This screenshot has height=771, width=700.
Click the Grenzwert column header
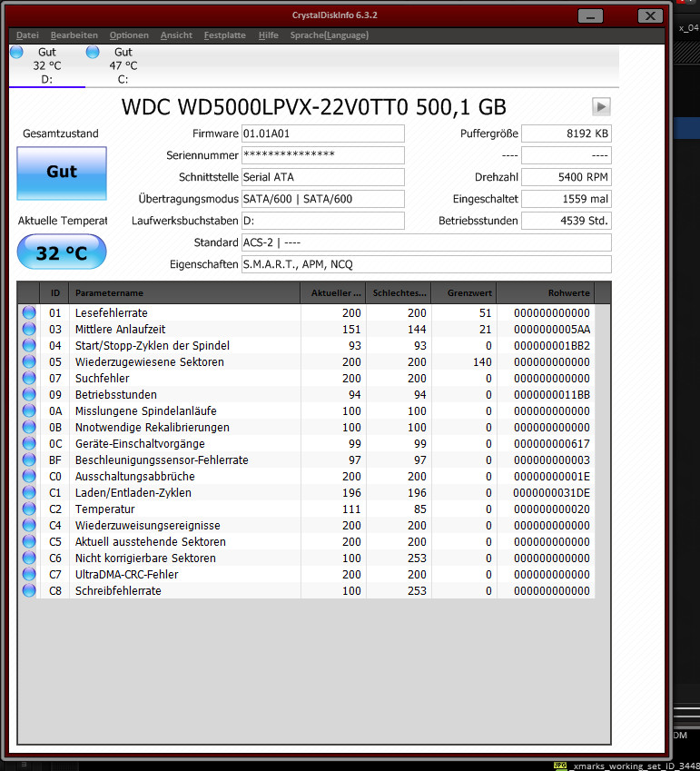point(464,292)
